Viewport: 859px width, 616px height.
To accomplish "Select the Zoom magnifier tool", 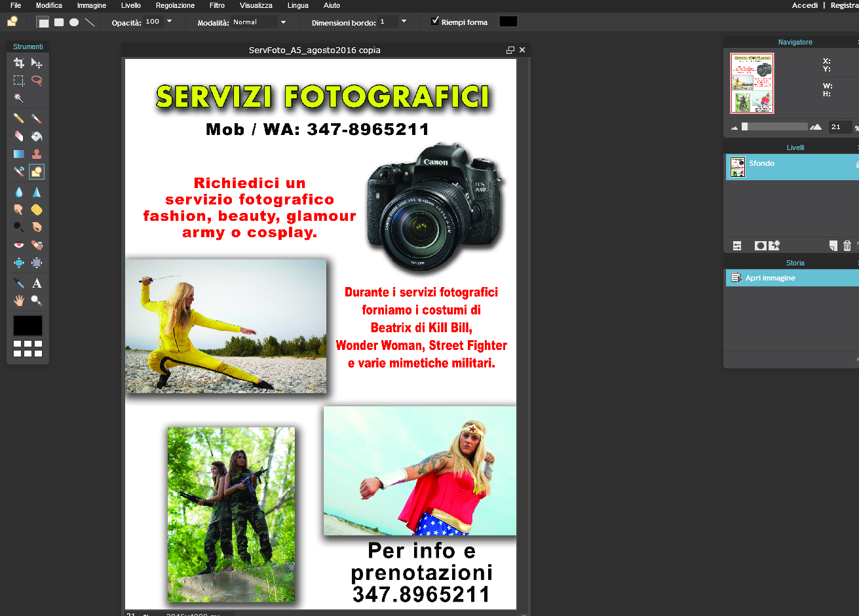I will [37, 300].
